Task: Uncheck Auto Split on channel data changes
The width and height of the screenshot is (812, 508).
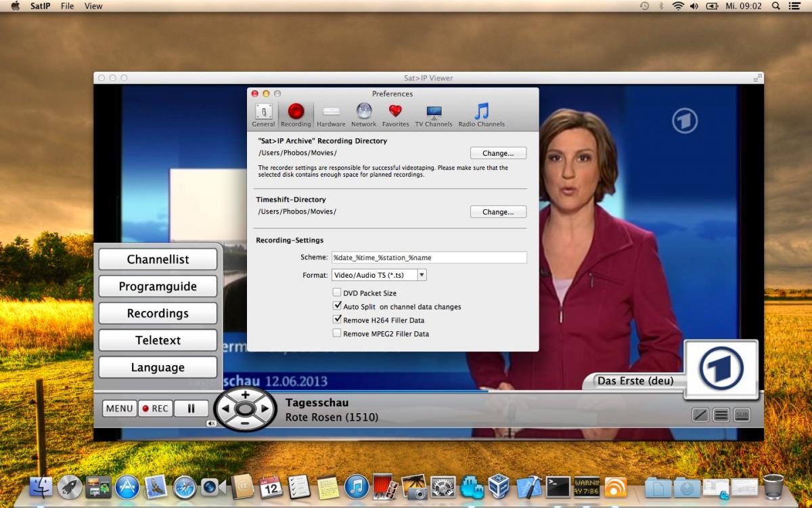Action: [x=337, y=306]
